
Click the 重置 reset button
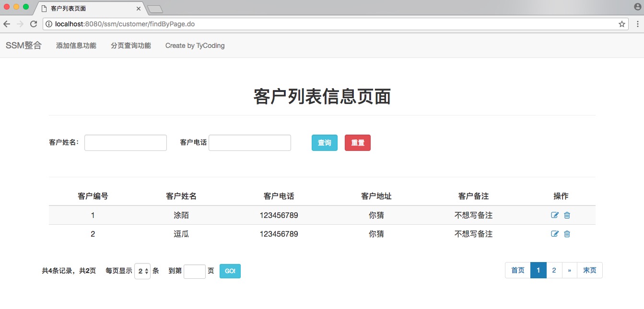click(358, 143)
